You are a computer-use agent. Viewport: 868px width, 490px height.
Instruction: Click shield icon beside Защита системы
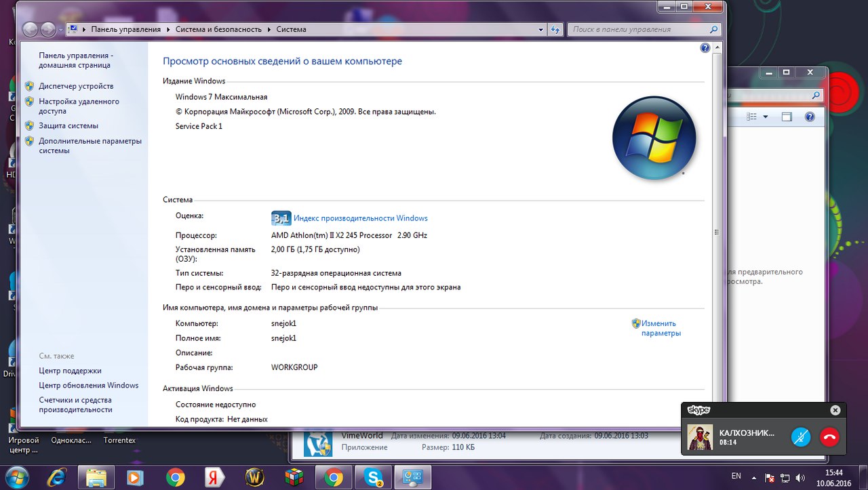tap(29, 125)
